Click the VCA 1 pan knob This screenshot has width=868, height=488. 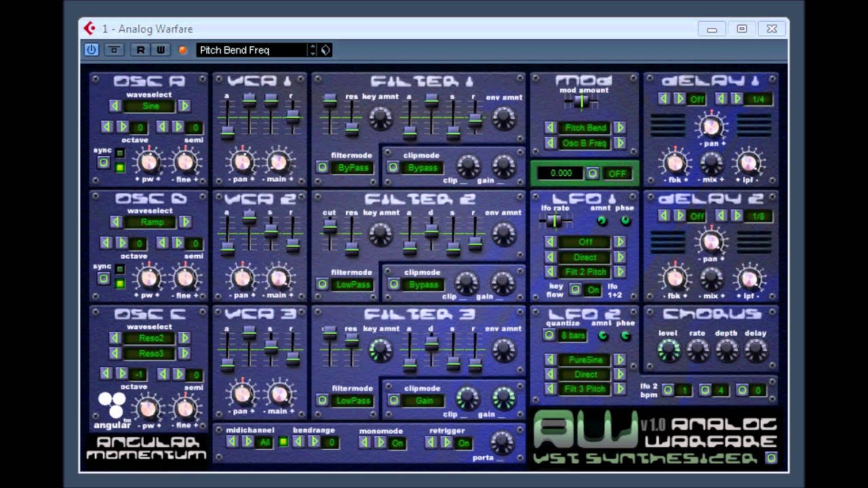(242, 162)
